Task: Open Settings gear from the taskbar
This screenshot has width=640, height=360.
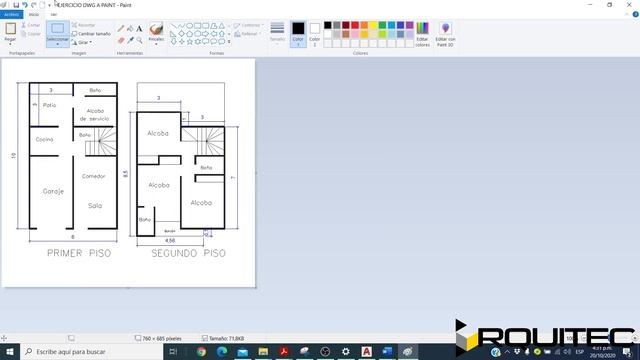Action: click(346, 351)
